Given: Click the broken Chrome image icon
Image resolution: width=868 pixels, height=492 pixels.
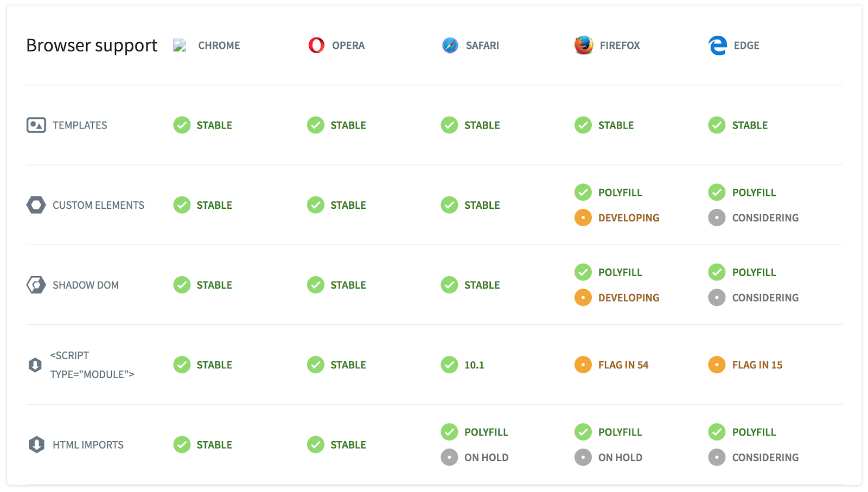Looking at the screenshot, I should tap(180, 45).
